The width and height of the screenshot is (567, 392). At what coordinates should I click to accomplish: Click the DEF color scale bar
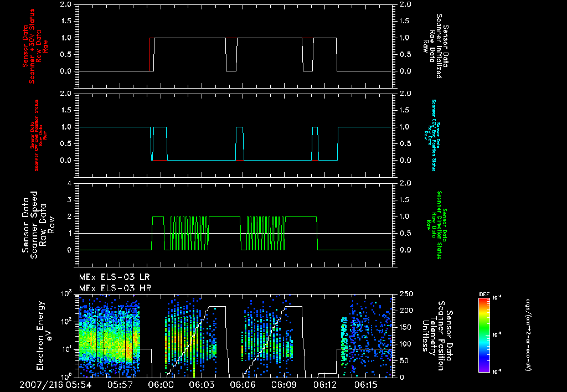(x=484, y=335)
